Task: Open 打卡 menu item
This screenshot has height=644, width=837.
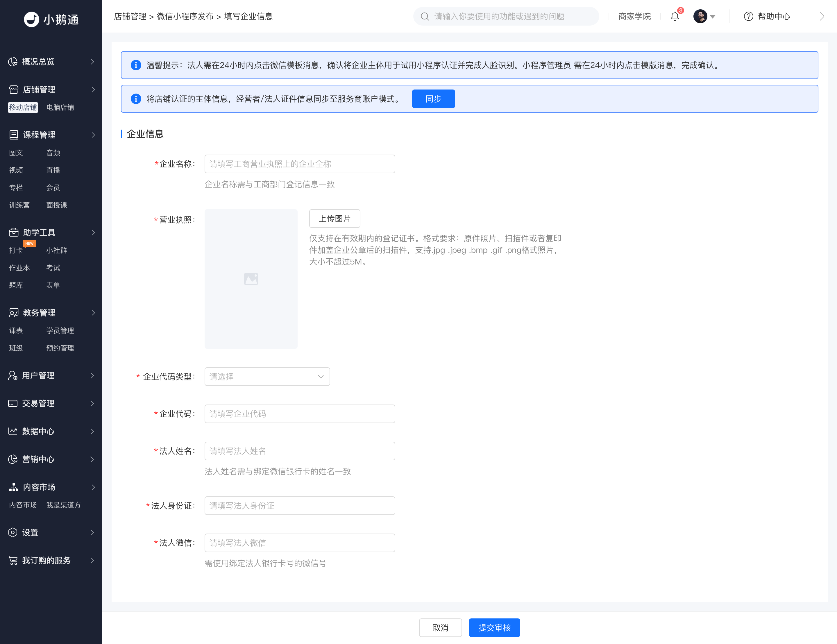Action: (x=16, y=250)
